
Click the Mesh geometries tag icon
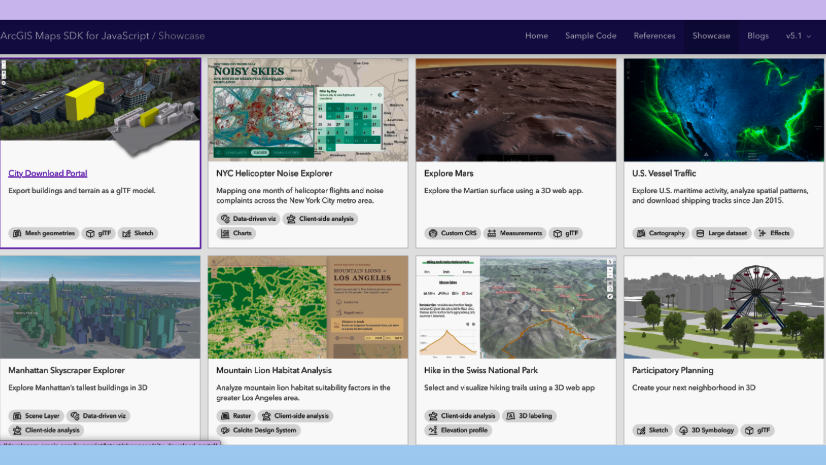[x=17, y=233]
